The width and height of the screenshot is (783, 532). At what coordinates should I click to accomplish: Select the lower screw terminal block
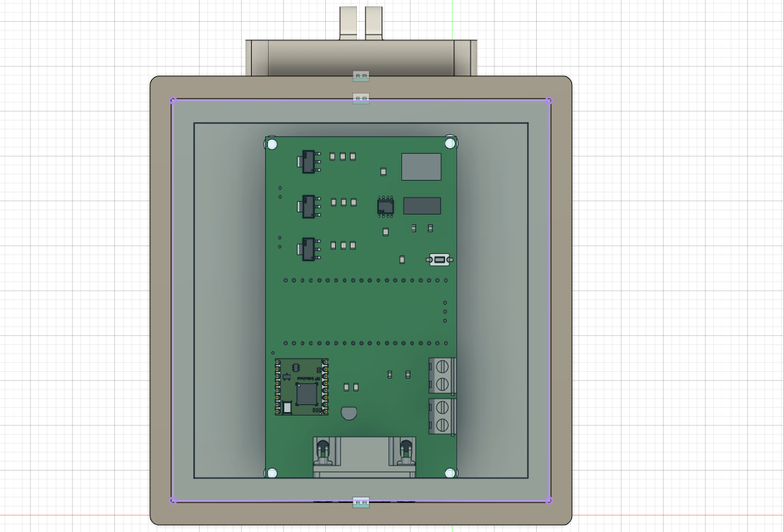(x=442, y=416)
